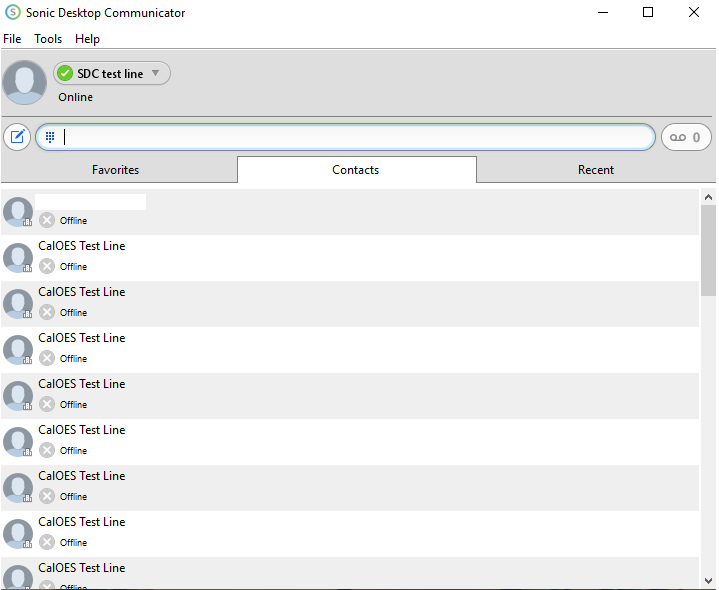
Task: Open the Help menu
Action: pyautogui.click(x=87, y=39)
